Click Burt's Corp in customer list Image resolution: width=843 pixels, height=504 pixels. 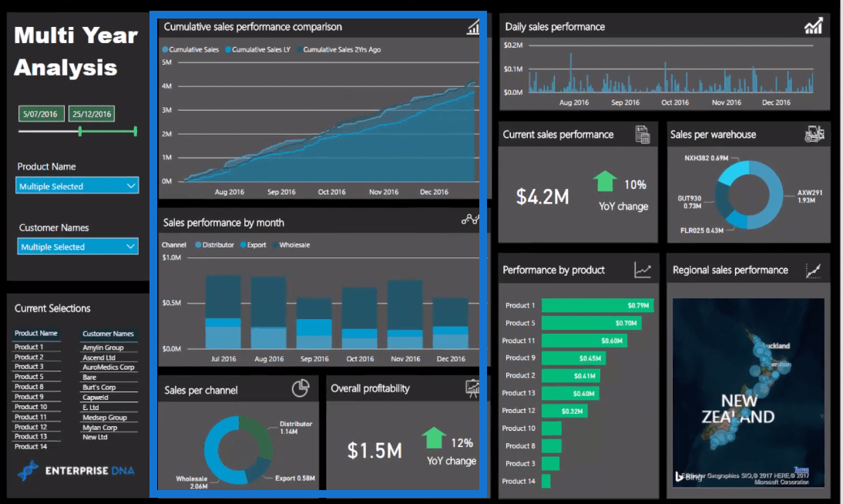[x=99, y=388]
